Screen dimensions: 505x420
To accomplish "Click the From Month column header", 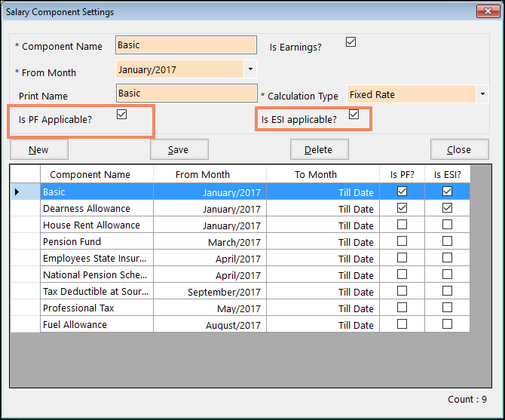I will pos(210,174).
